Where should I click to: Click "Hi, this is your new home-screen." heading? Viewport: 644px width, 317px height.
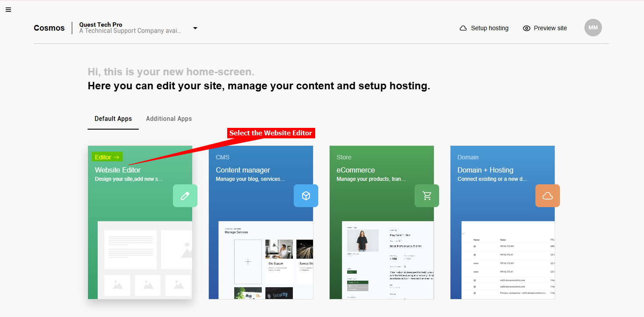[171, 72]
